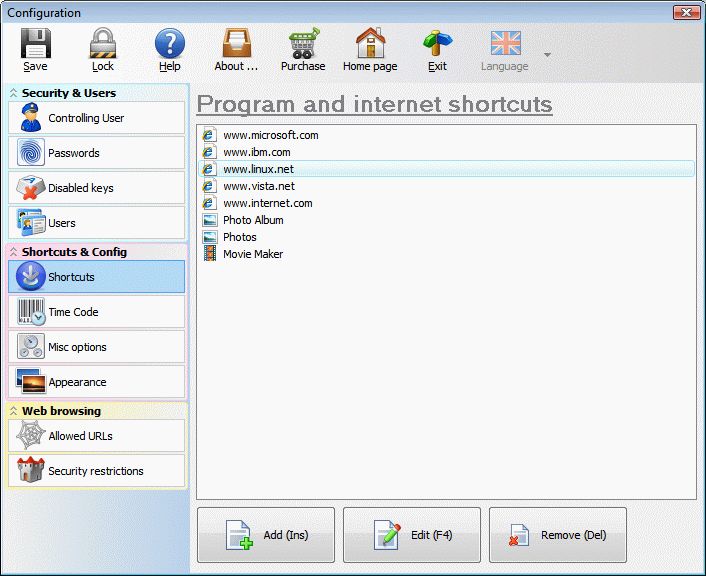
Task: Open the Home page house icon
Action: click(370, 43)
